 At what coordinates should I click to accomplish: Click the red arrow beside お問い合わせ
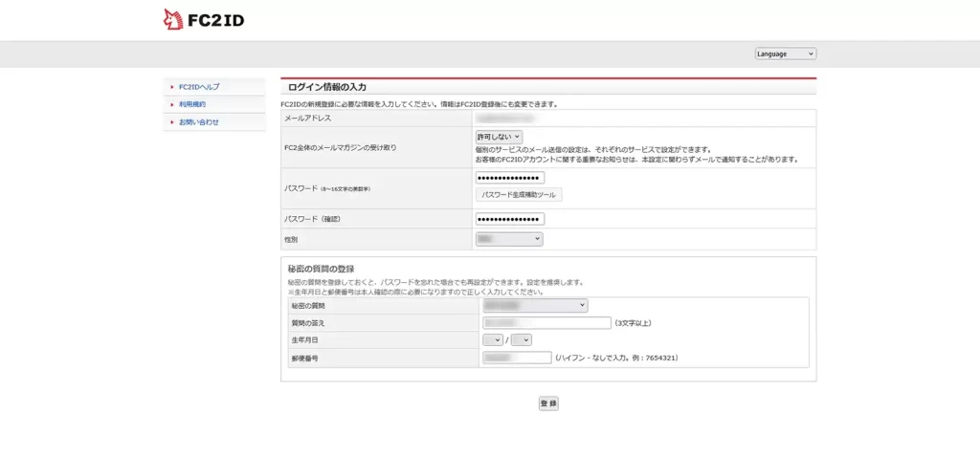point(171,122)
